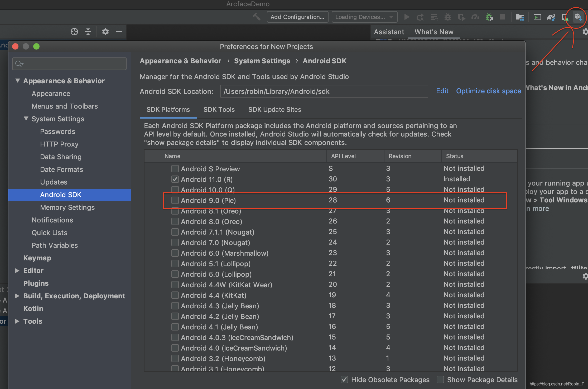Hide the project panel minus icon
This screenshot has width=588, height=389.
[x=119, y=32]
